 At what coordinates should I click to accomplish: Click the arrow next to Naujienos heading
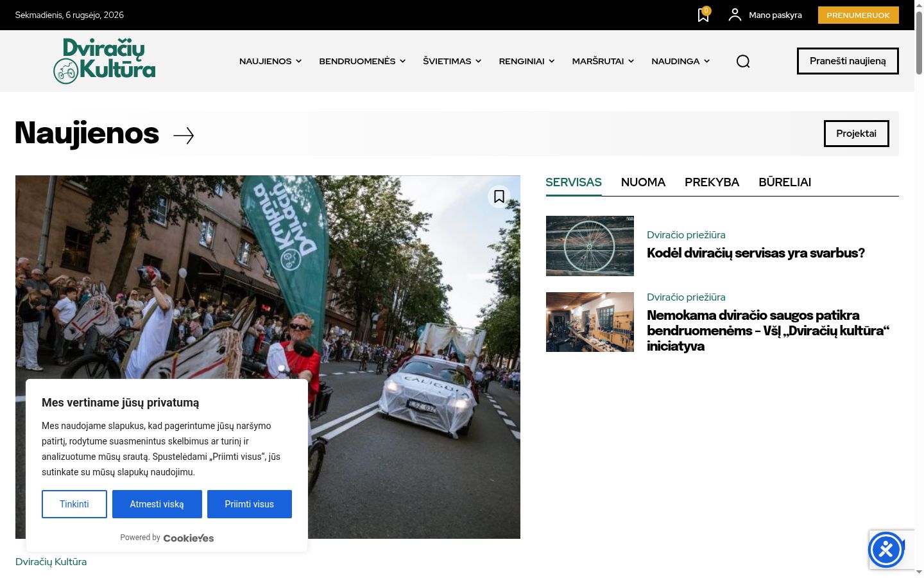184,136
